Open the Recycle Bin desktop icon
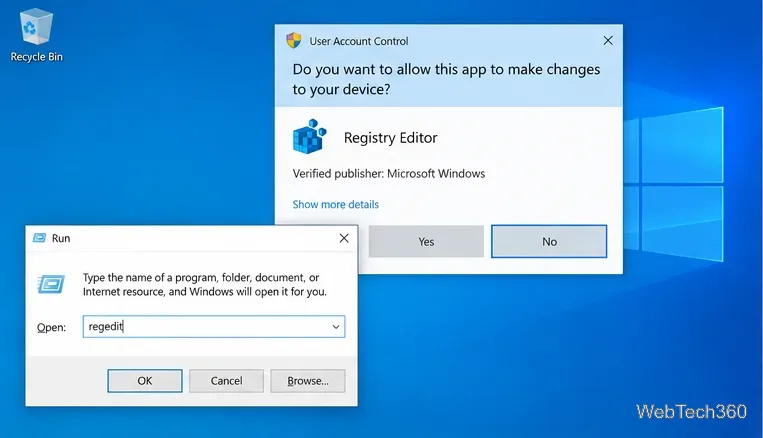The image size is (763, 438). (x=36, y=36)
